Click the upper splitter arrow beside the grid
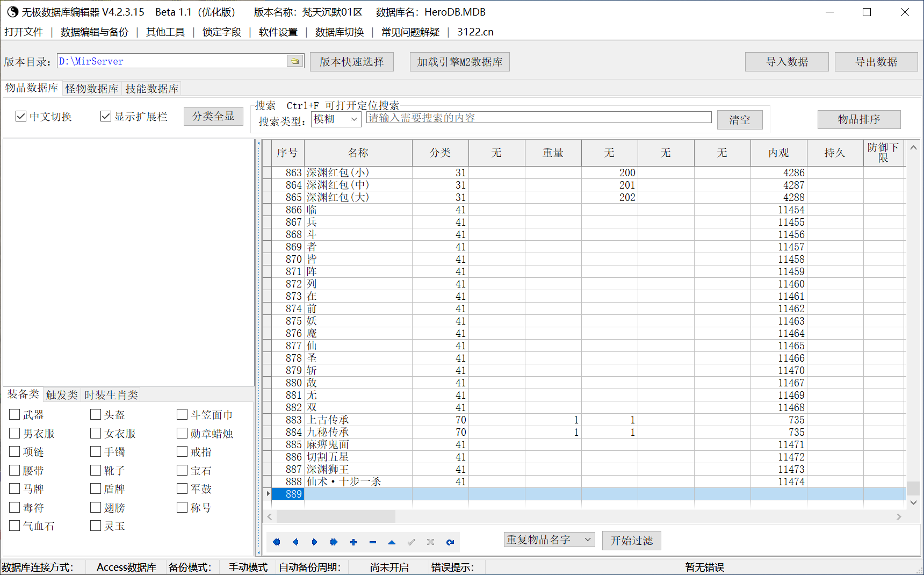 [258, 143]
